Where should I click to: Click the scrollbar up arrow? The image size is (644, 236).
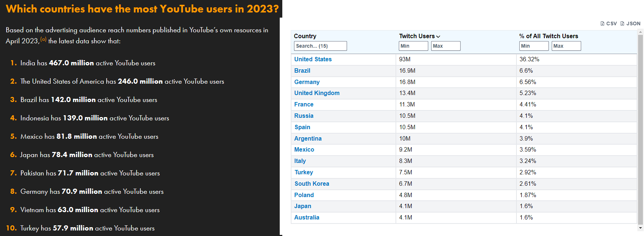[641, 32]
